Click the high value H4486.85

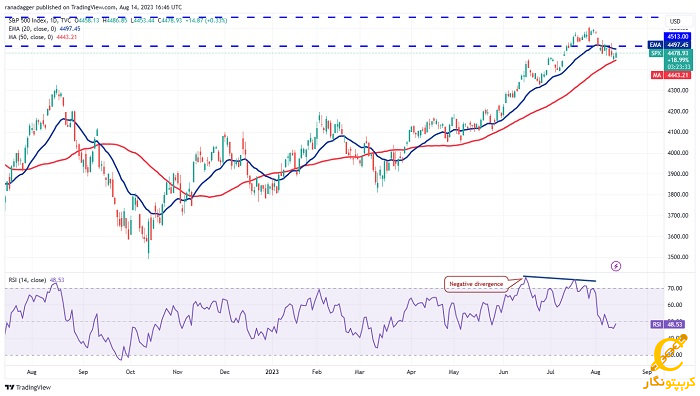pyautogui.click(x=115, y=21)
